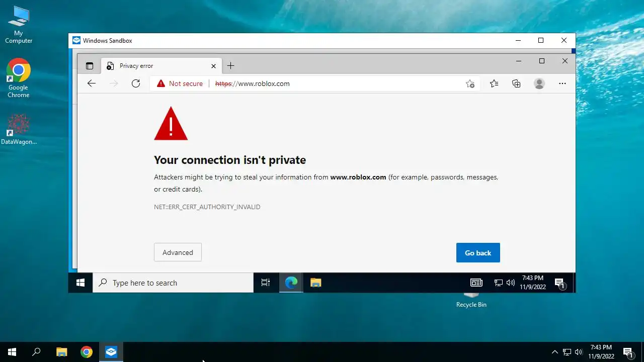
Task: Maximize the Edge browser window
Action: [x=542, y=61]
